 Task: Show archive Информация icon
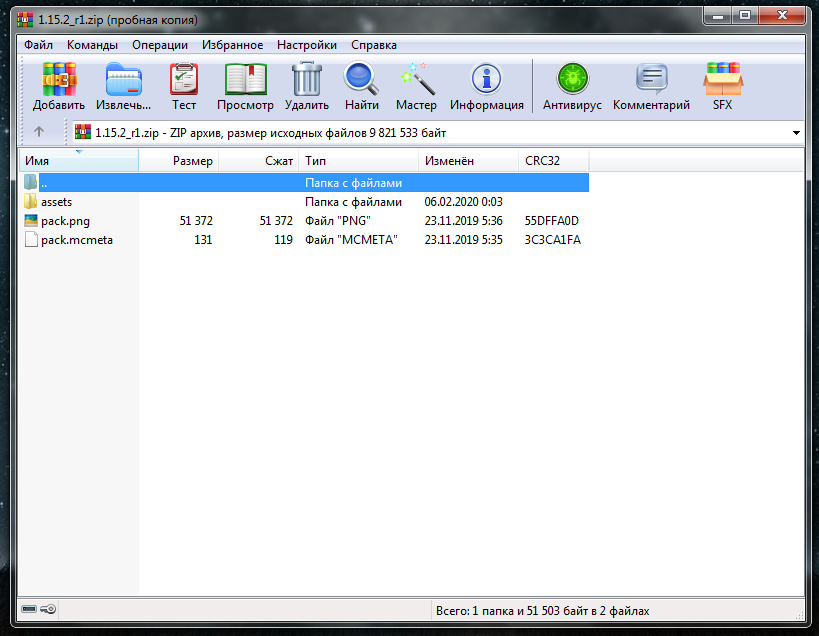(486, 79)
